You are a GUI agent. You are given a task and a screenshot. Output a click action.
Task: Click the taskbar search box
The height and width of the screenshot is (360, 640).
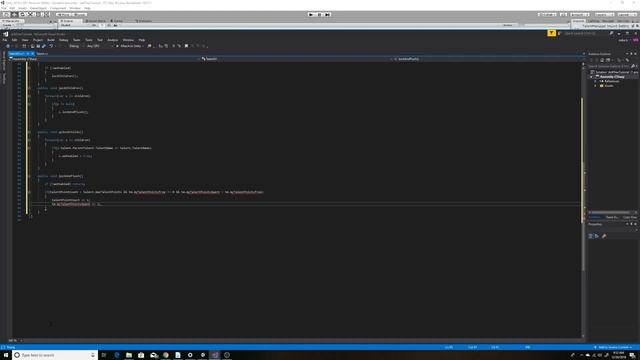(55, 355)
